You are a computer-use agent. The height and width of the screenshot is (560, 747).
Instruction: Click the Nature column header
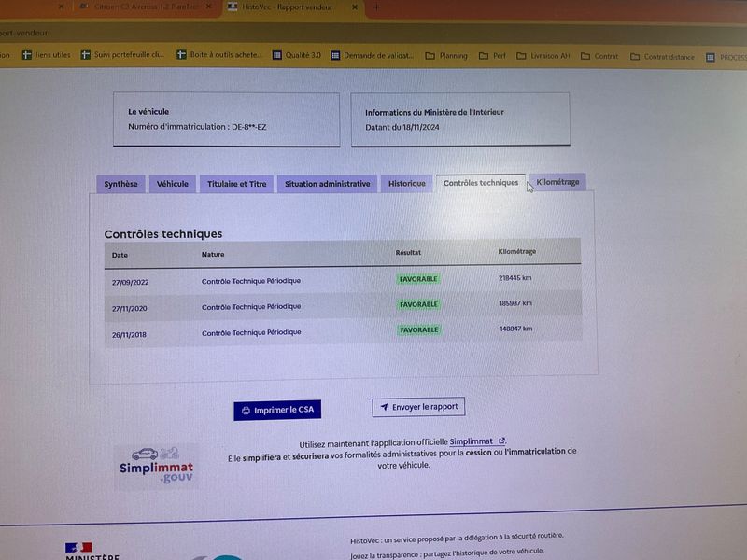[213, 254]
